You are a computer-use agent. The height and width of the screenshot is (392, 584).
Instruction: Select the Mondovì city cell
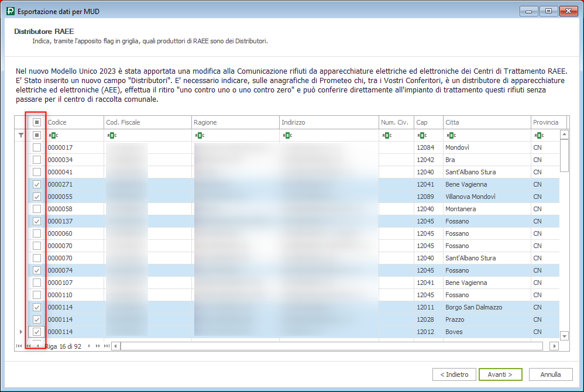487,147
